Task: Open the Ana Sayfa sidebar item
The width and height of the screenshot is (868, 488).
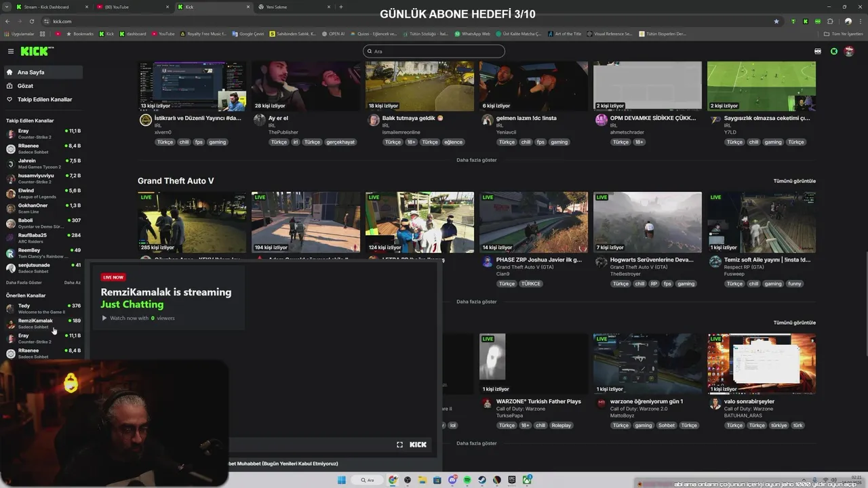Action: pos(42,72)
